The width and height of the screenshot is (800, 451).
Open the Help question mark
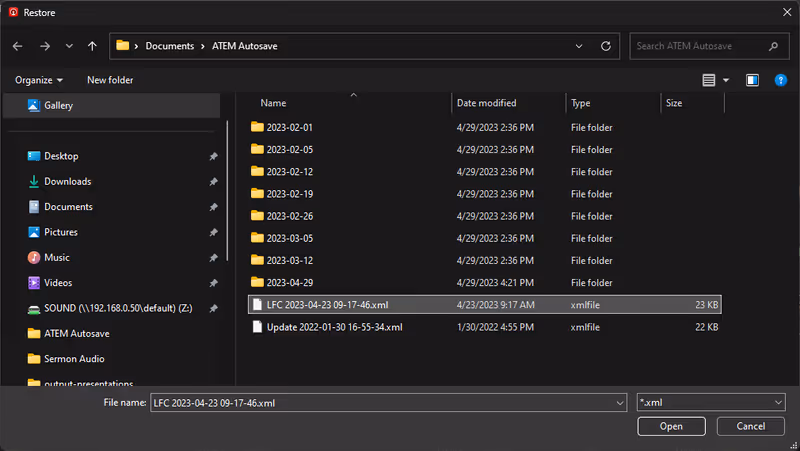[x=781, y=80]
